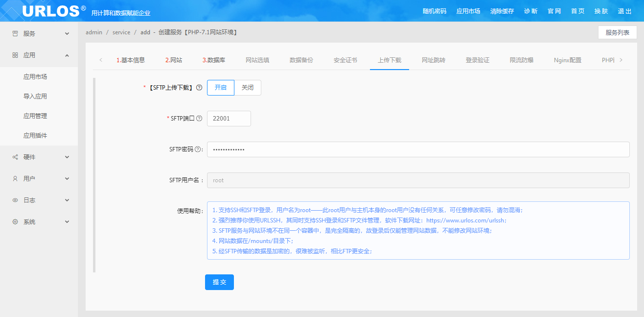
Task: Click the 用户 person icon in sidebar
Action: (15, 179)
